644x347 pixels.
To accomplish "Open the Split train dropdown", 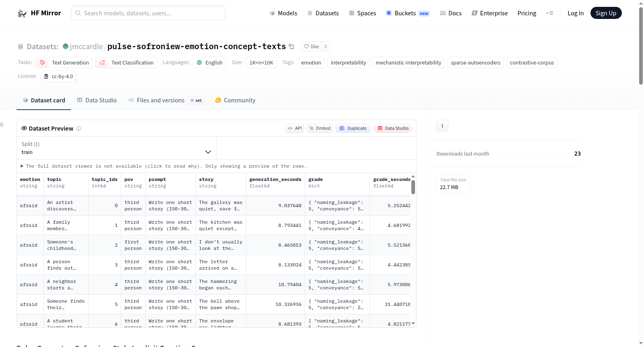I will [x=116, y=148].
